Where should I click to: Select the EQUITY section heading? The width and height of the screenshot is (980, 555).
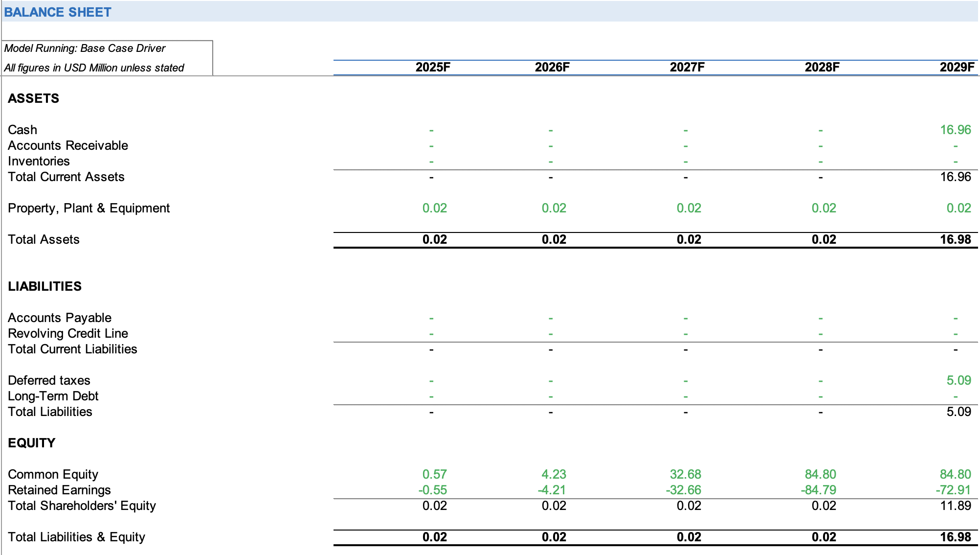click(31, 443)
